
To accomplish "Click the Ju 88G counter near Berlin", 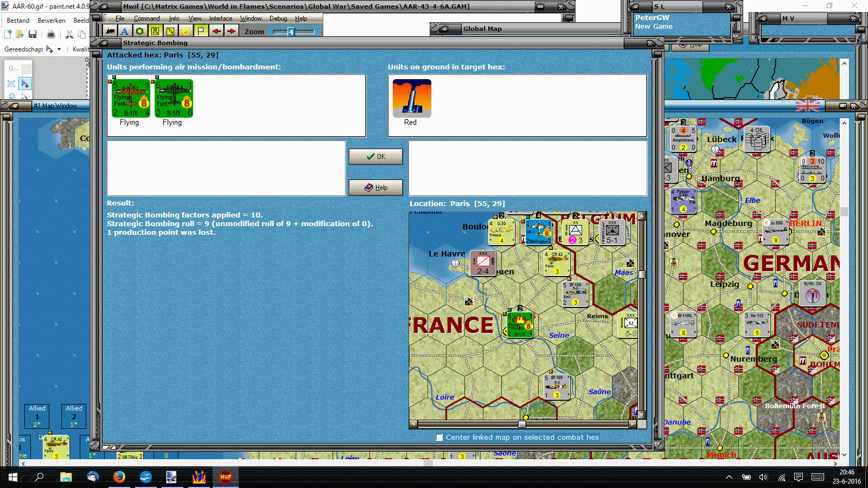I will click(x=775, y=232).
